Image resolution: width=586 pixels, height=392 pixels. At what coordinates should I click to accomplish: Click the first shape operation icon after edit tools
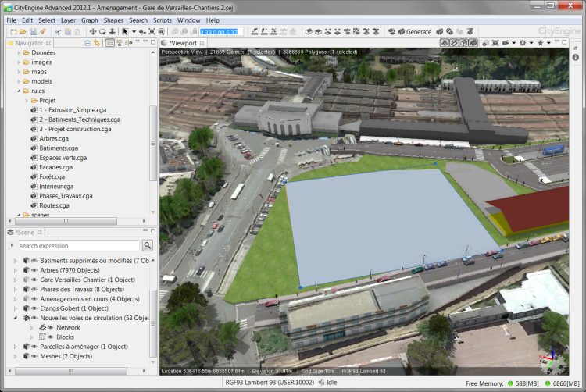tap(309, 32)
